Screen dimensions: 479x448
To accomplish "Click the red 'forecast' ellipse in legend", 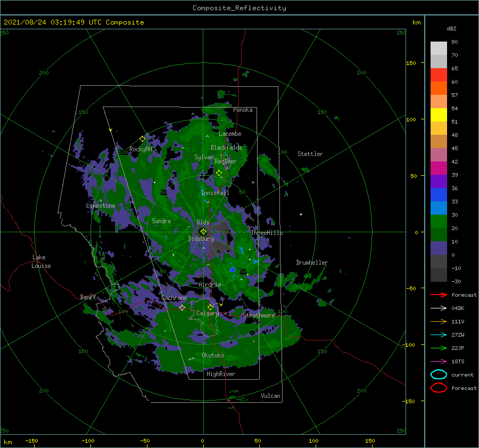I will [x=439, y=388].
